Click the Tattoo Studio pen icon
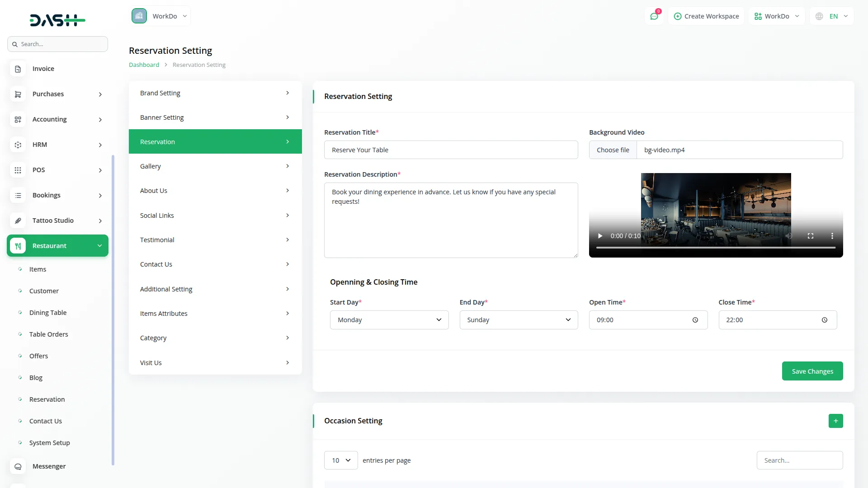Viewport: 868px width, 488px height. tap(18, 221)
